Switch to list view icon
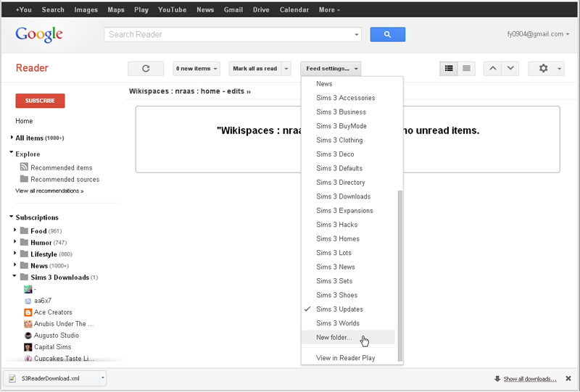 tap(467, 68)
